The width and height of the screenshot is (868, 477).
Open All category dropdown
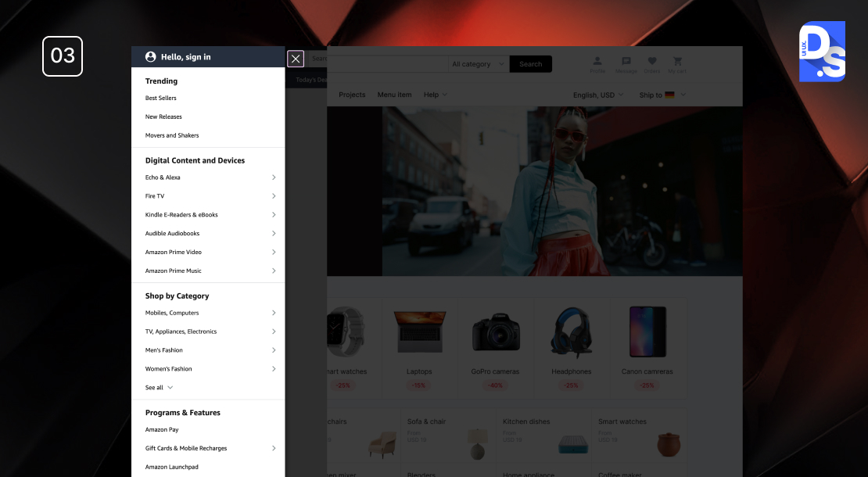pyautogui.click(x=479, y=64)
